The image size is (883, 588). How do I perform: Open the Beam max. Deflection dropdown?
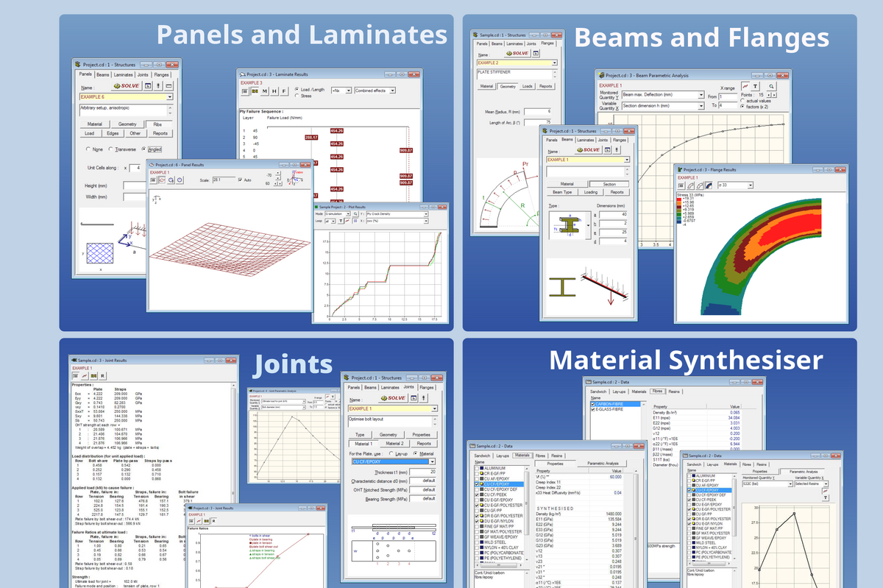(701, 95)
